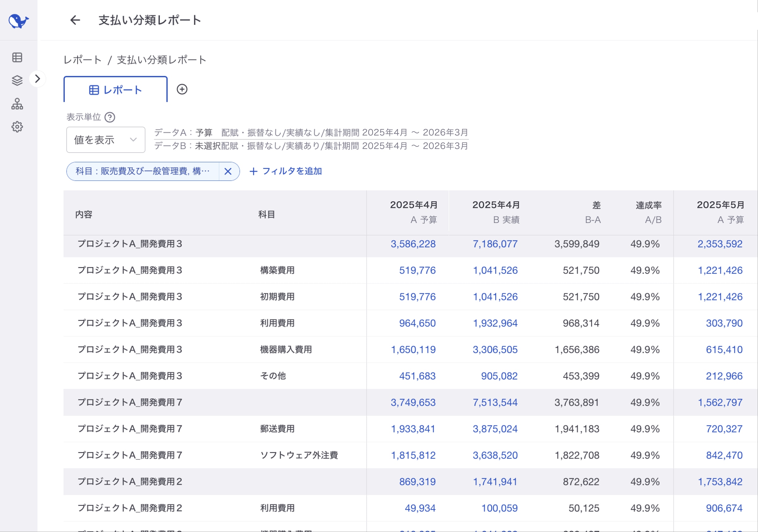
Task: Click value 964,650
Action: click(x=417, y=323)
